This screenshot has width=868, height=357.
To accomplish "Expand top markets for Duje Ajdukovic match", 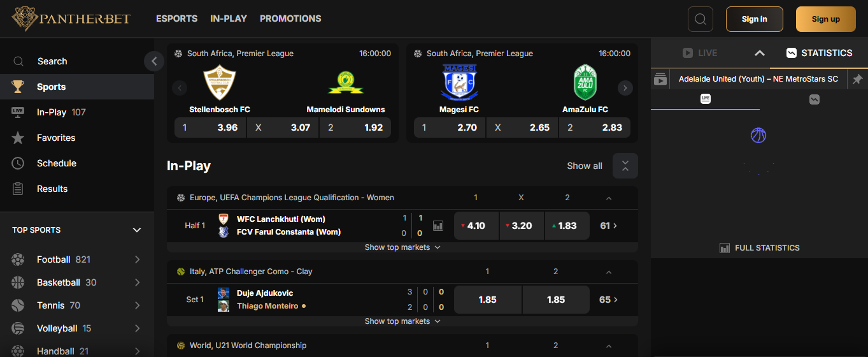I will coord(402,321).
